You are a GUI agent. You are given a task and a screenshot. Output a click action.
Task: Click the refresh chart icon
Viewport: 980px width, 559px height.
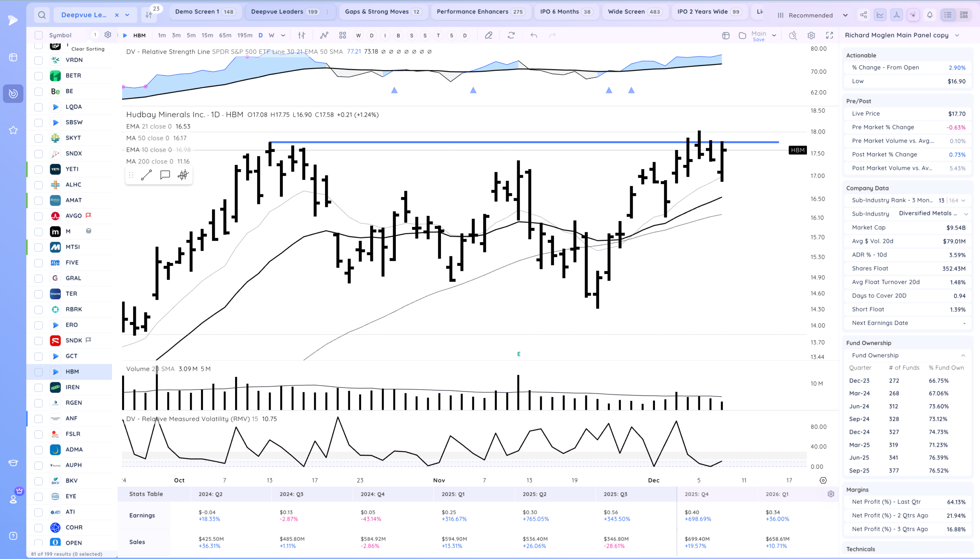point(511,35)
